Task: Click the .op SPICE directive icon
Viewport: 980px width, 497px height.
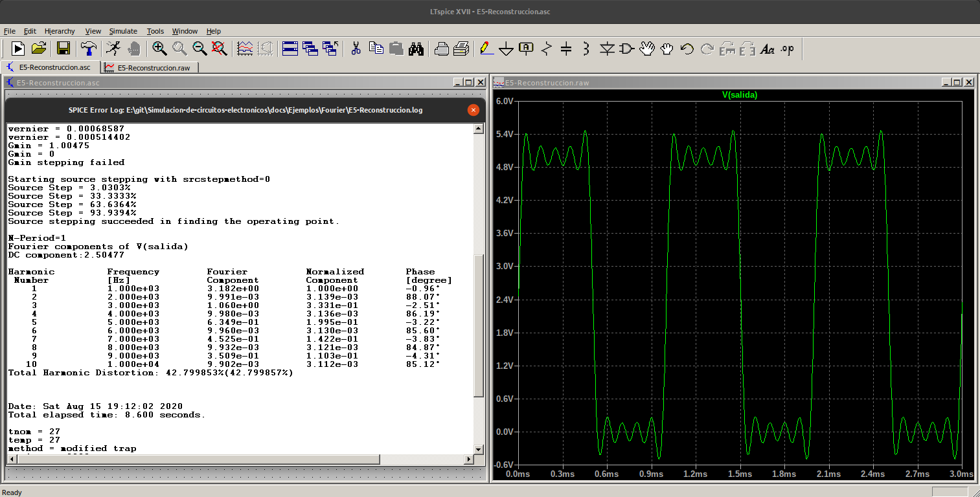Action: point(788,49)
